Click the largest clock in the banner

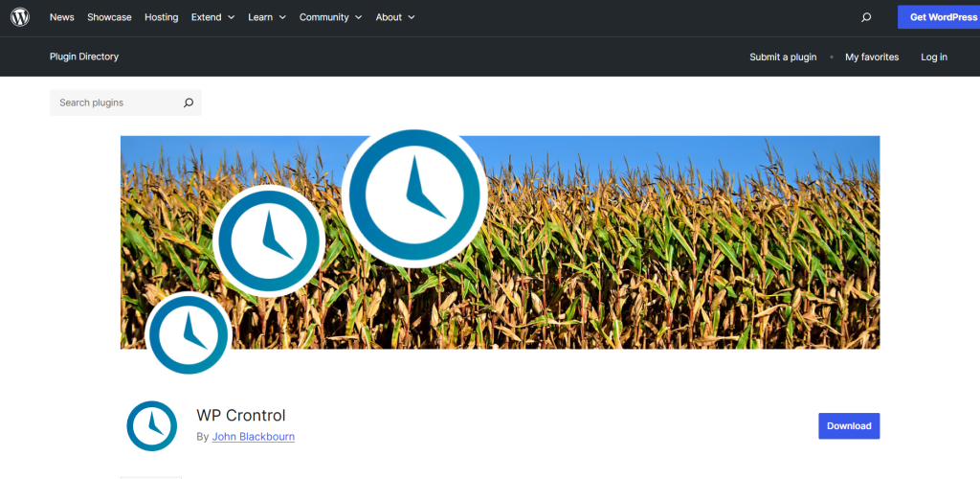click(414, 194)
